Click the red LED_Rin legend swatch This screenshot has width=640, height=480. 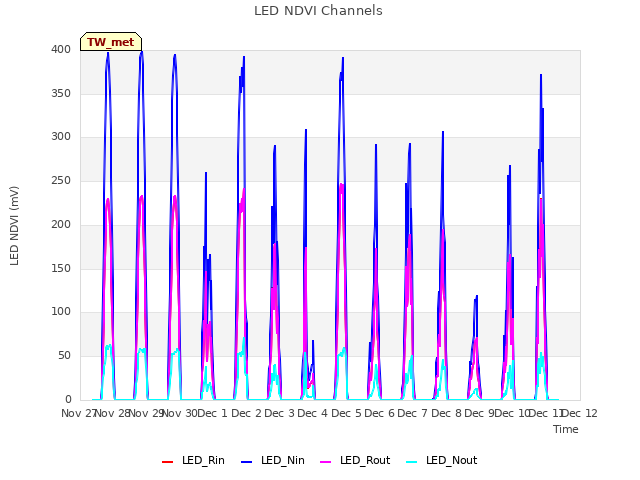point(167,462)
